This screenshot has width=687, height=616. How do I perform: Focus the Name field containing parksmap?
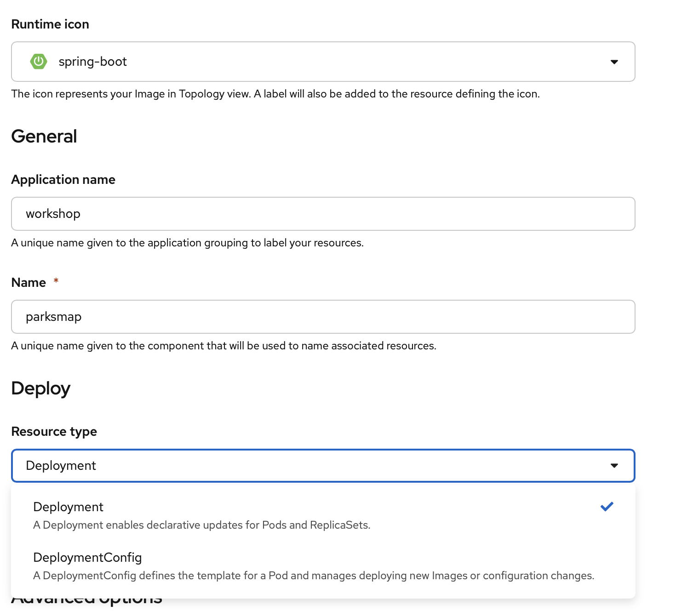pyautogui.click(x=323, y=317)
